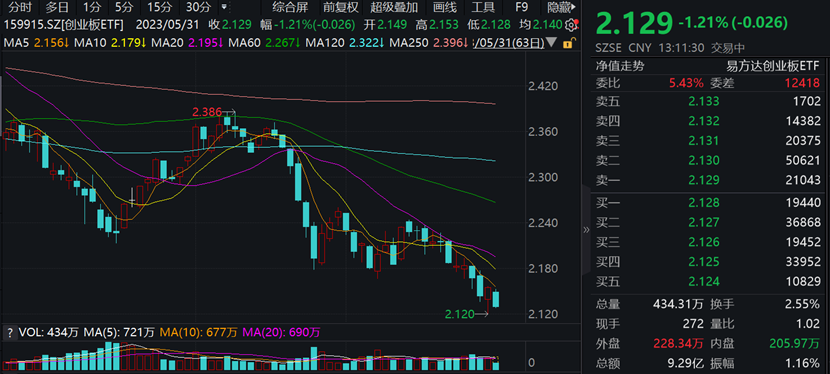The image size is (830, 374).
Task: Open 工具 tools menu
Action: pos(482,7)
